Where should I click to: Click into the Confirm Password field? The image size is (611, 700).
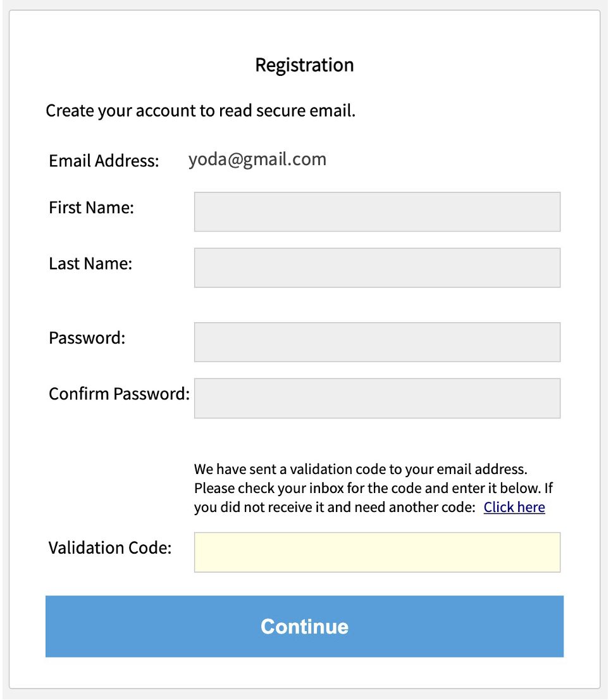377,398
